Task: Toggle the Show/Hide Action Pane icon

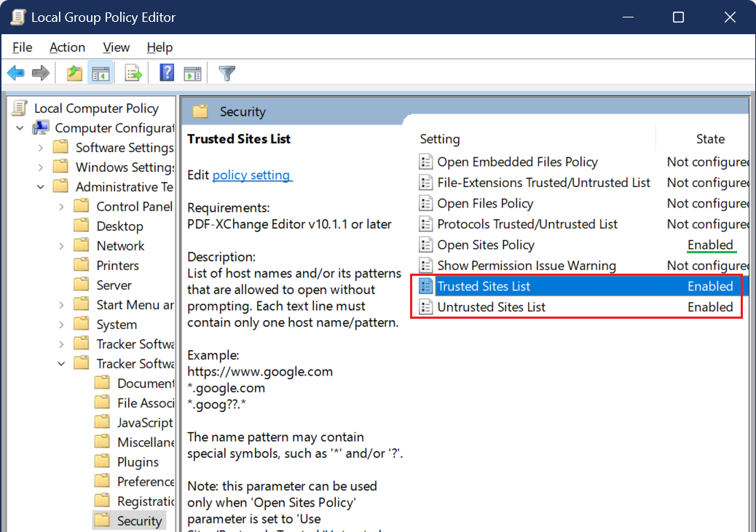Action: click(x=192, y=74)
